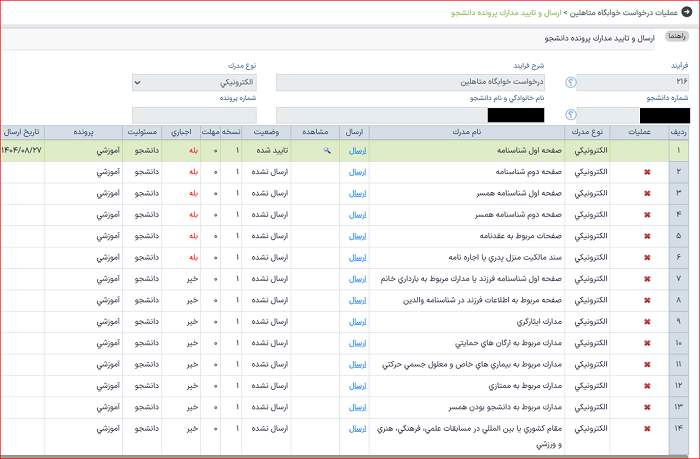700x459 pixels.
Task: Click ارسال link for مقام كشوري row
Action: (x=357, y=429)
